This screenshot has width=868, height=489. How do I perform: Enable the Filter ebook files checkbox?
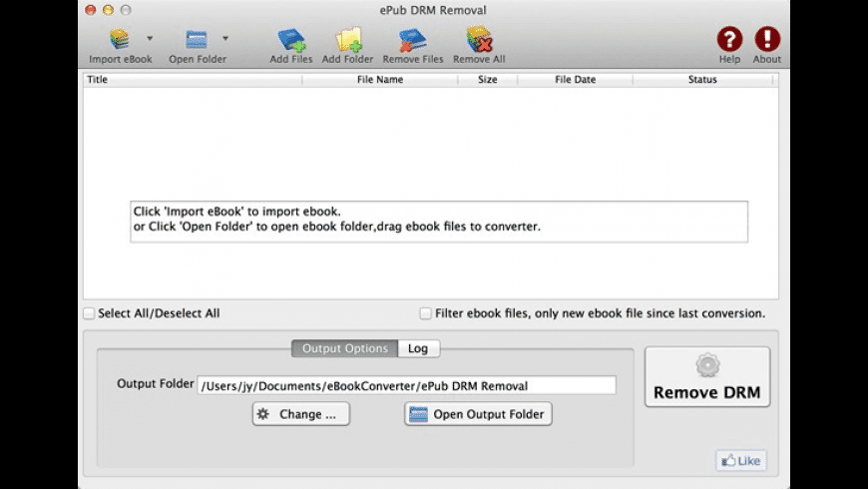[x=426, y=313]
